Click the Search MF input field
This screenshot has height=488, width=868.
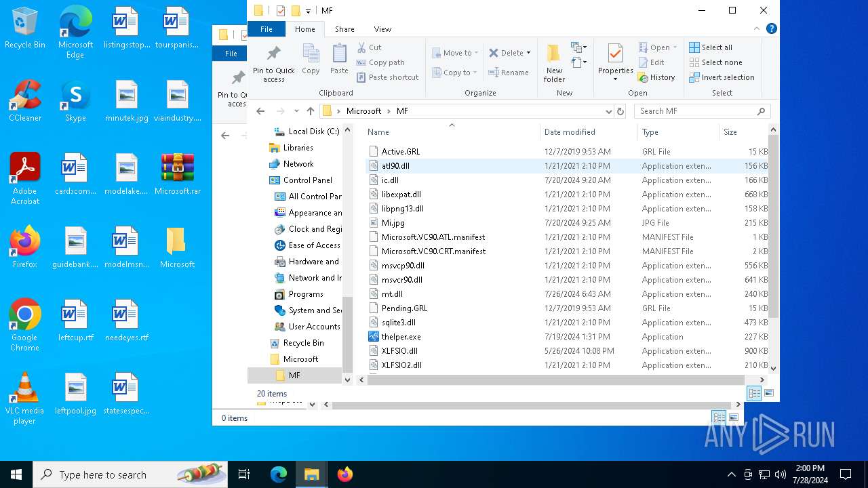click(x=695, y=111)
